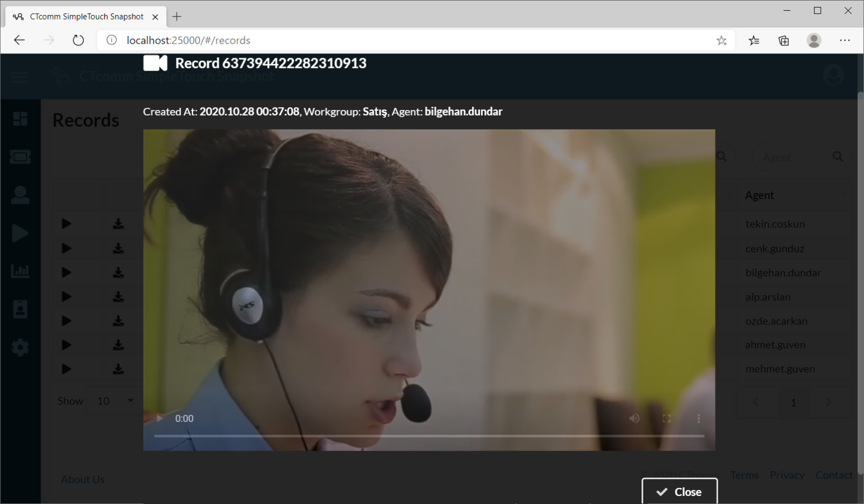Click the page scrollbar
This screenshot has width=864, height=504.
click(860, 283)
